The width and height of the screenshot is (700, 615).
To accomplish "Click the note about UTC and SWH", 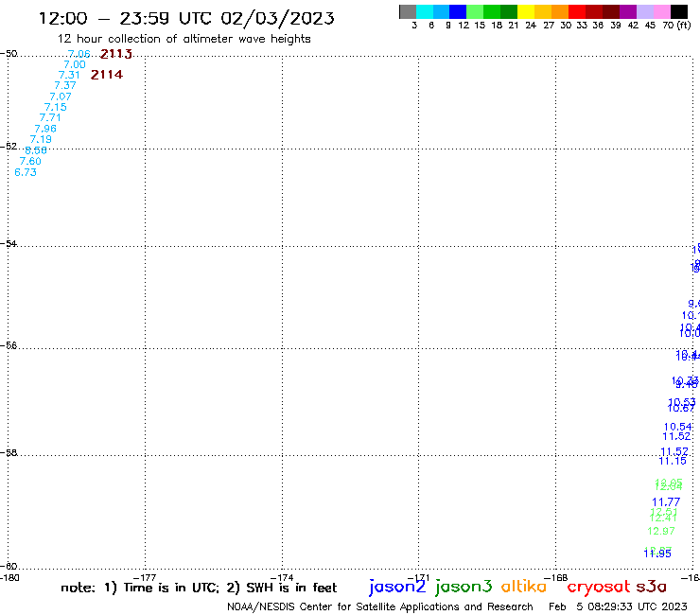I will point(199,588).
